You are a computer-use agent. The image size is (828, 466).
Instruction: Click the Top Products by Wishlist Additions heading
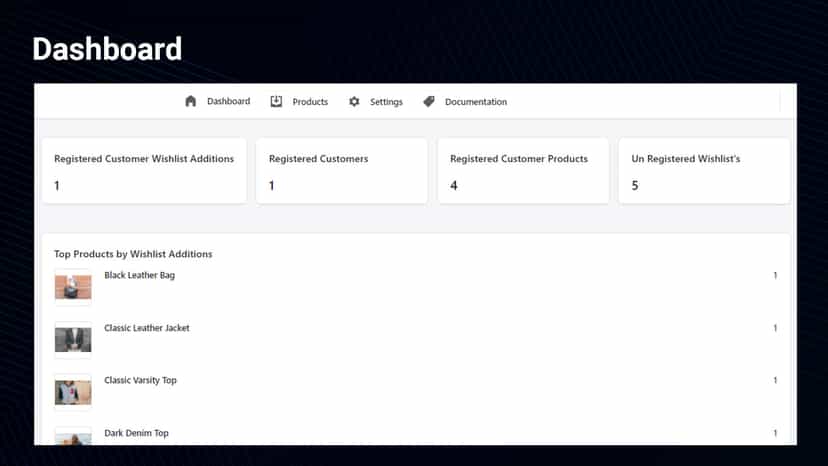click(133, 254)
